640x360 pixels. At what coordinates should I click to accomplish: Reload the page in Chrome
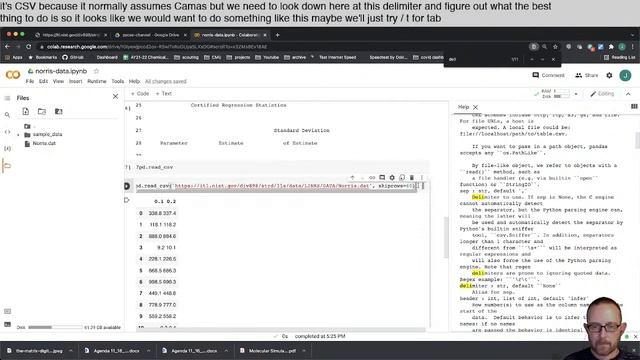point(29,47)
